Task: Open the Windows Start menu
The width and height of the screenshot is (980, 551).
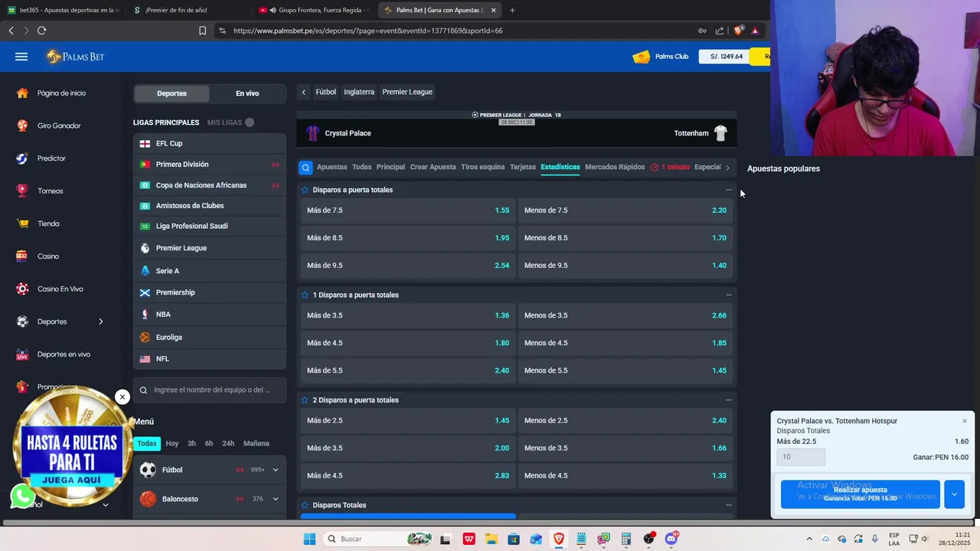Action: [x=309, y=539]
